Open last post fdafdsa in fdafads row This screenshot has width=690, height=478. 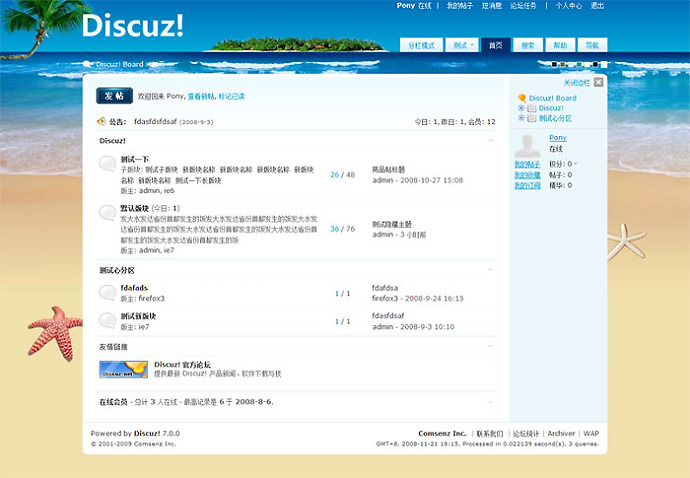pyautogui.click(x=385, y=288)
